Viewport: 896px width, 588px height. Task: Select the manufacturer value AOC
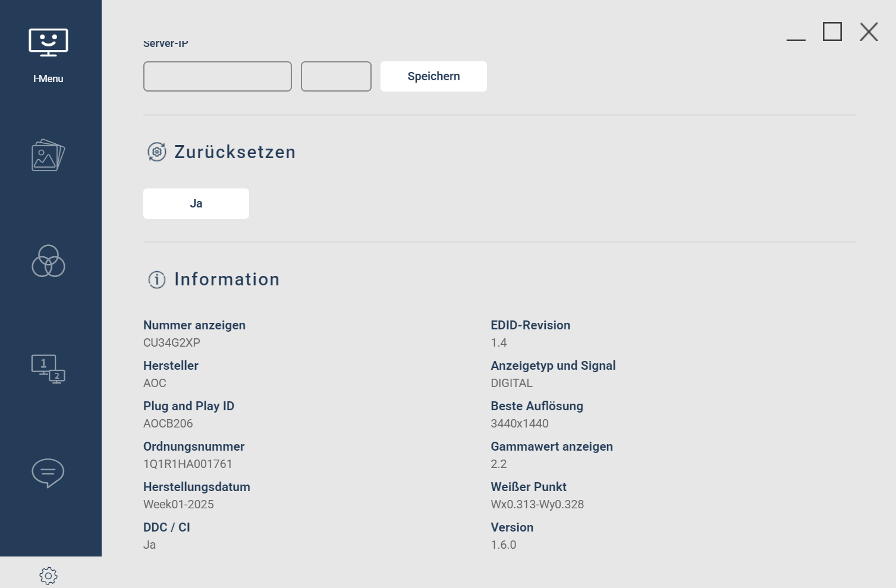(155, 383)
